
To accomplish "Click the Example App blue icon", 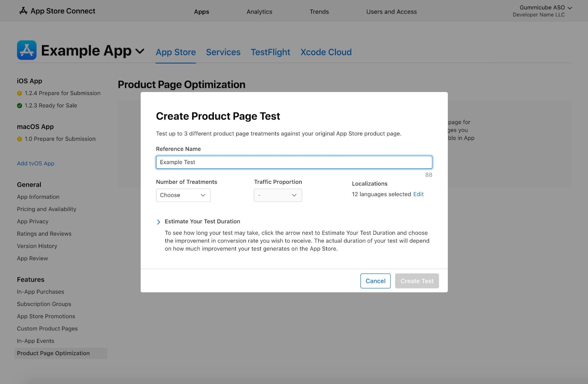I will [x=26, y=50].
